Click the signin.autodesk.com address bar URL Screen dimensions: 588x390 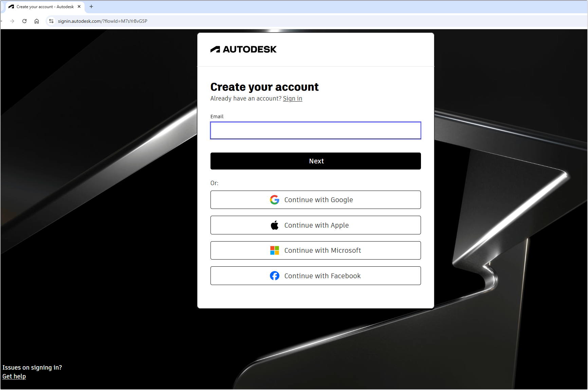(103, 21)
